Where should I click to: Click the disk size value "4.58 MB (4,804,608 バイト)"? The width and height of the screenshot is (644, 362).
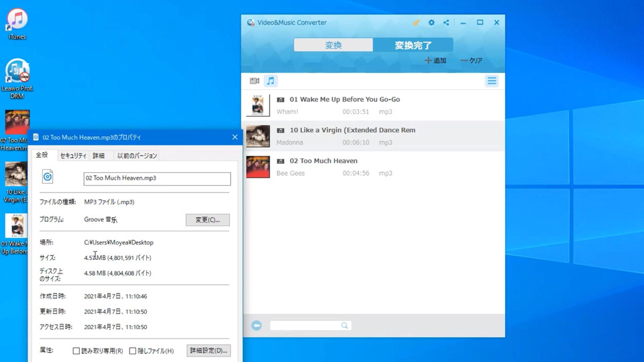click(117, 273)
